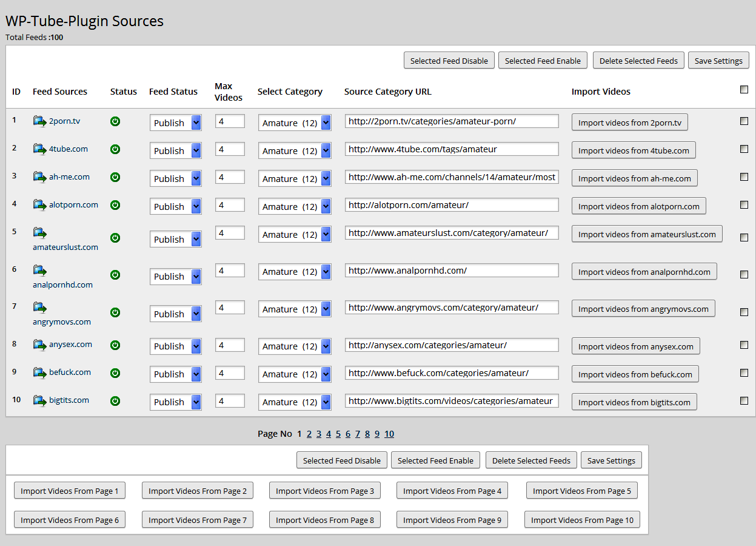Focus the Max Videos field for befuck.com
Screen dimensions: 756x546
(x=230, y=372)
